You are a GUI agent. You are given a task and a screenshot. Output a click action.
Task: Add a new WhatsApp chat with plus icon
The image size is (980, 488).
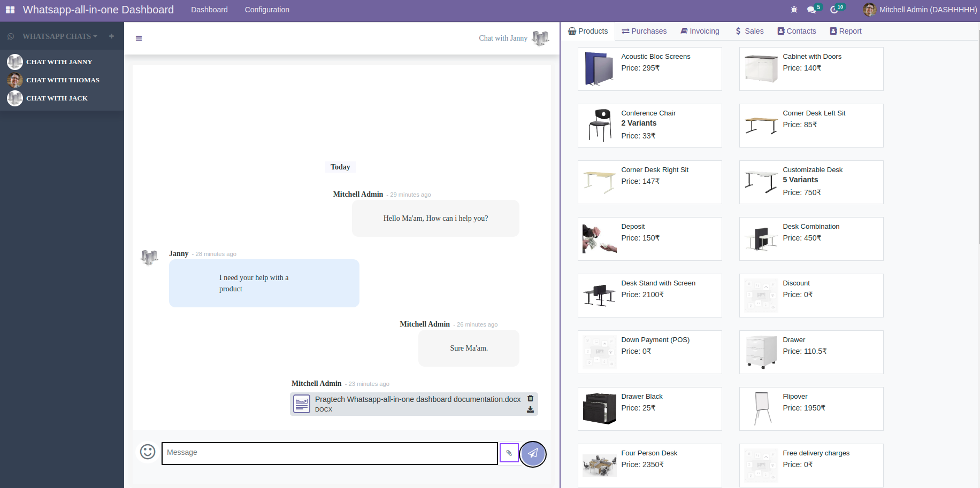pyautogui.click(x=111, y=36)
